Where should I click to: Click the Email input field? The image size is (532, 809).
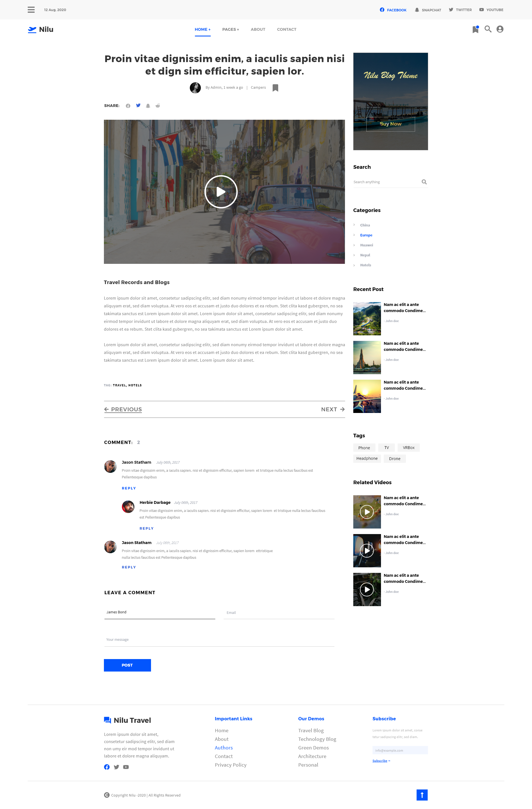279,613
